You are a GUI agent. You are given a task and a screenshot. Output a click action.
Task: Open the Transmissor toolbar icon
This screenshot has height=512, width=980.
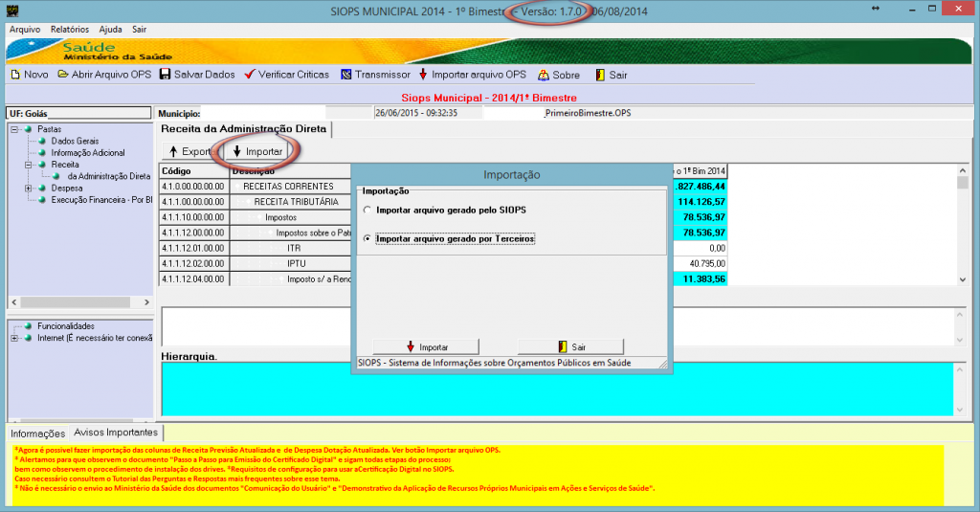coord(346,75)
